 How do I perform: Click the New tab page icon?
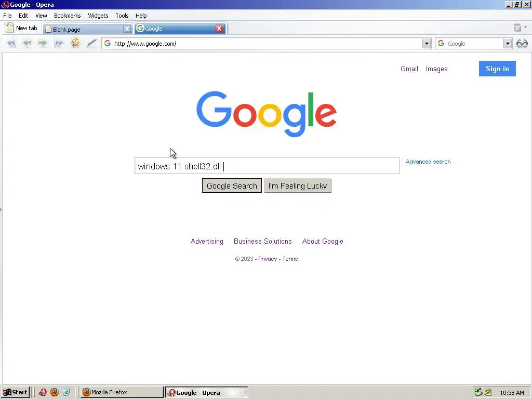[x=9, y=28]
